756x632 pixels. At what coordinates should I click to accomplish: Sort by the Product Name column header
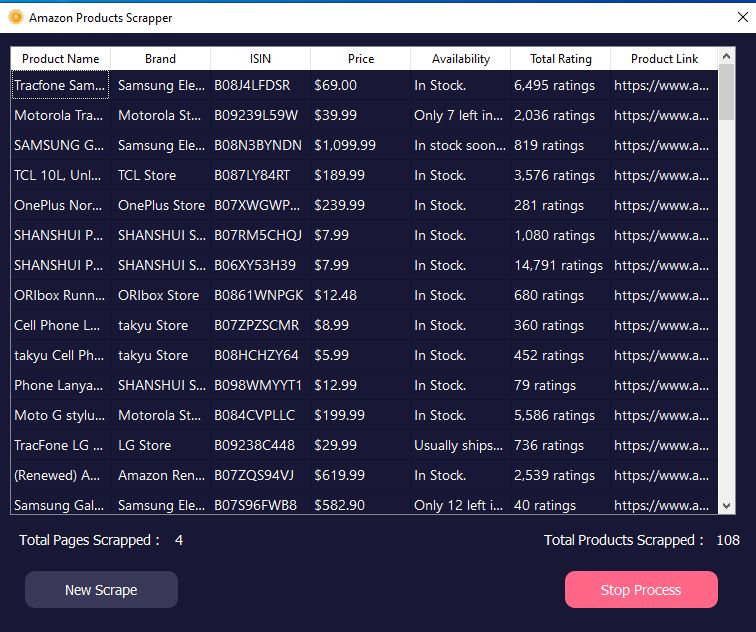(61, 59)
